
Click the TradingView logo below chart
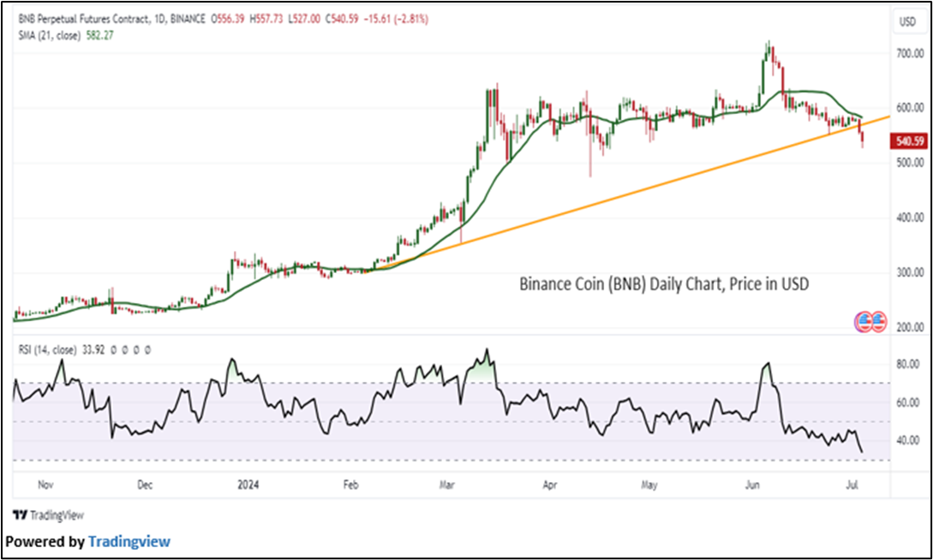(48, 515)
